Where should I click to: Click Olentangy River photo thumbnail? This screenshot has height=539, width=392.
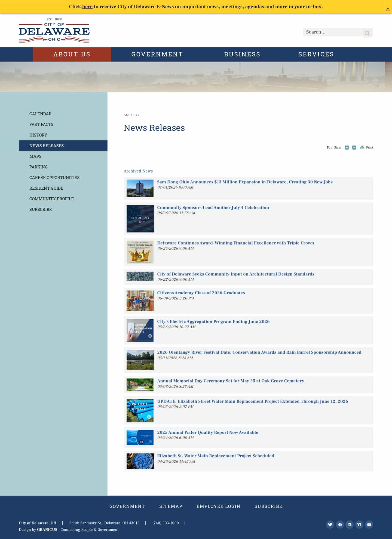[x=140, y=360]
